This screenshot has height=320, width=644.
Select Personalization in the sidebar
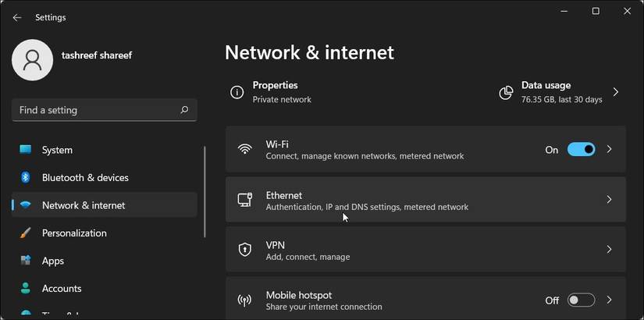click(74, 233)
